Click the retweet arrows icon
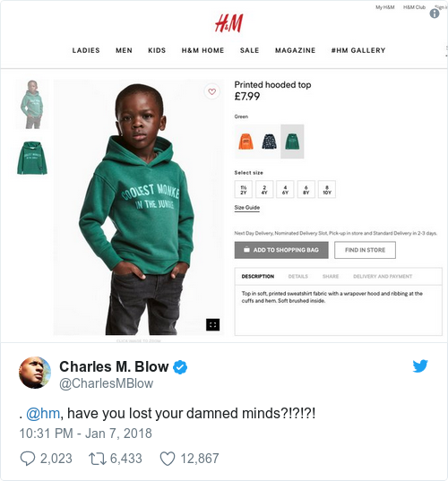This screenshot has height=481, width=448. [98, 459]
